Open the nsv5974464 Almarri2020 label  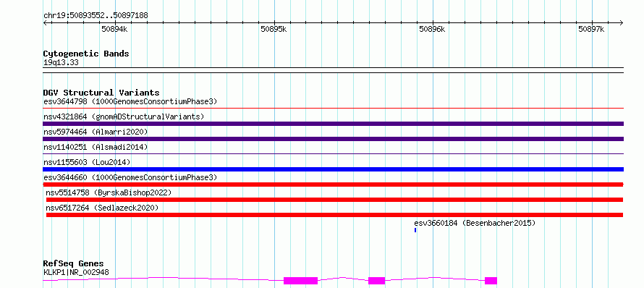pos(96,132)
